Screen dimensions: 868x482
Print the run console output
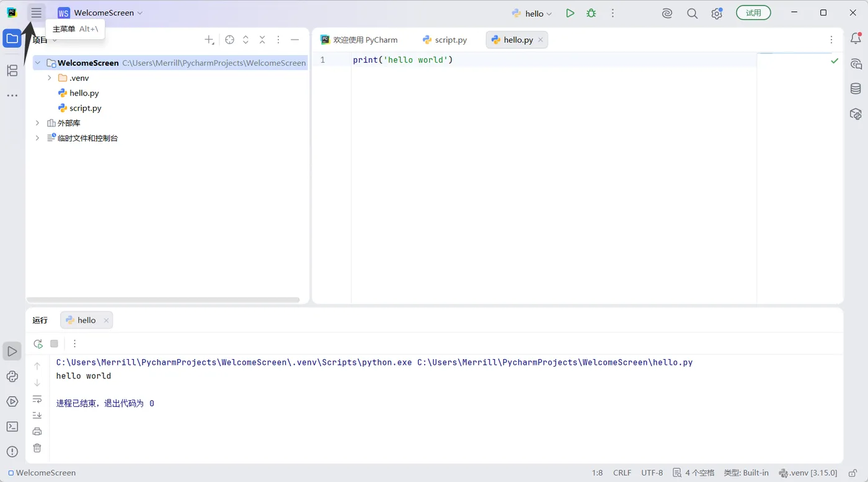(37, 432)
